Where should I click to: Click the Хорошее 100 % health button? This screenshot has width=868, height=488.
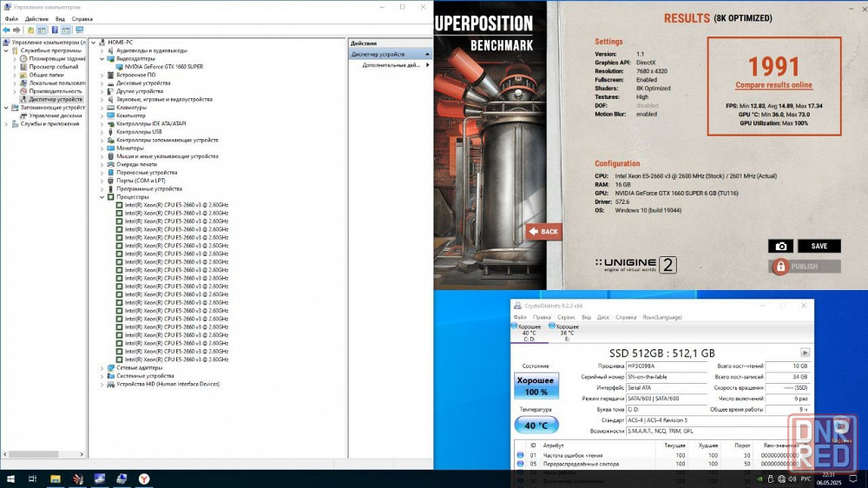click(536, 386)
